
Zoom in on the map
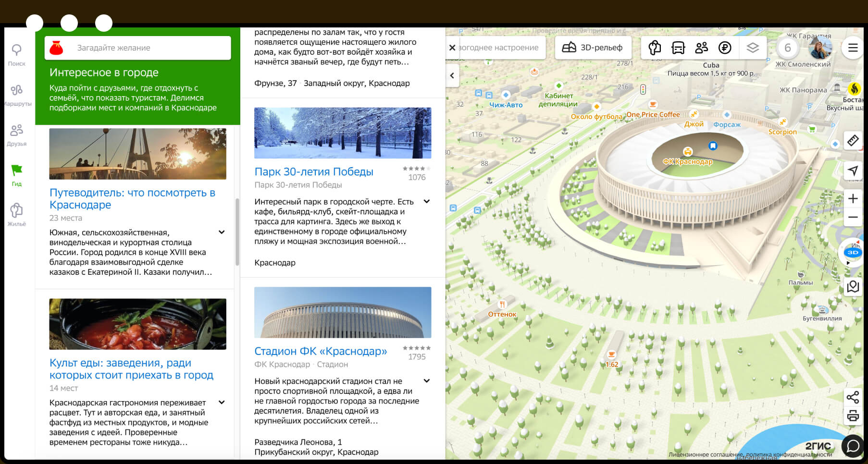(x=853, y=198)
